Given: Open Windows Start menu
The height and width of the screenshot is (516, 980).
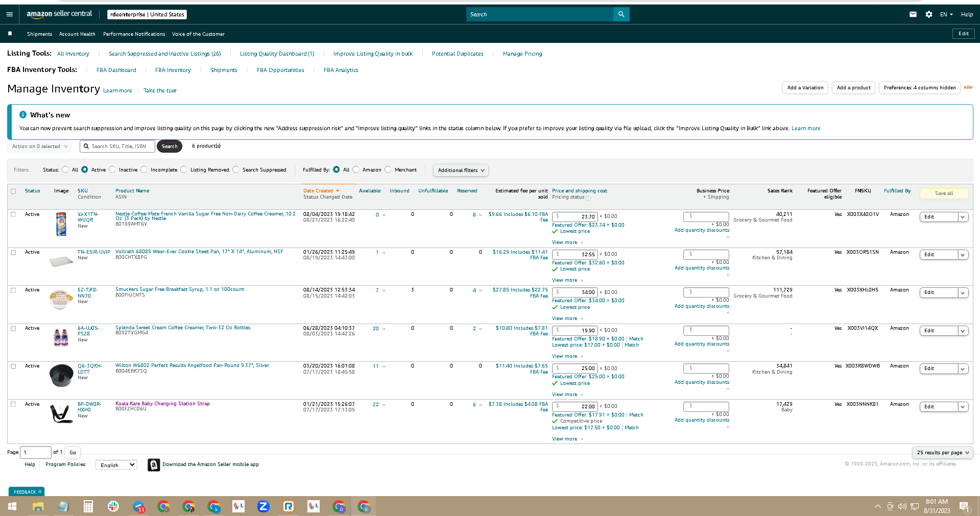Looking at the screenshot, I should pos(12,506).
